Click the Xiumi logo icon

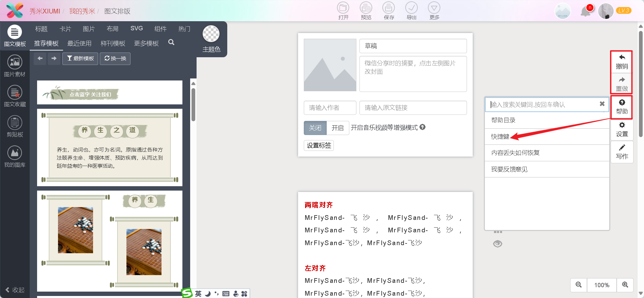(x=15, y=10)
